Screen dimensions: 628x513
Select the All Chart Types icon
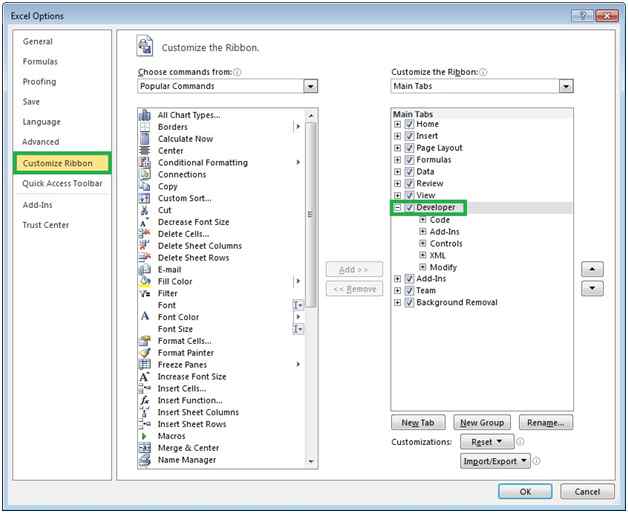click(x=145, y=115)
